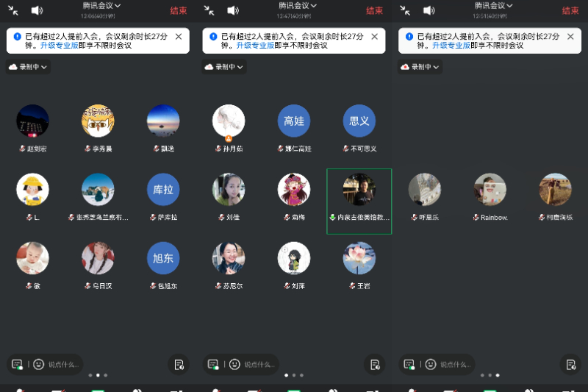Open the emoji picker in the 12:47 screen
This screenshot has height=392, width=588.
234,364
